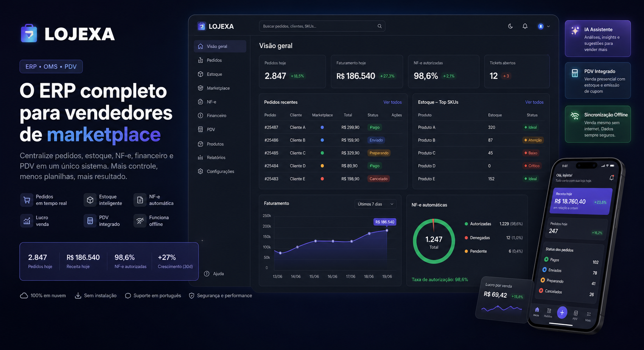Click the Sem instalação download icon
The height and width of the screenshot is (350, 644).
pyautogui.click(x=78, y=295)
